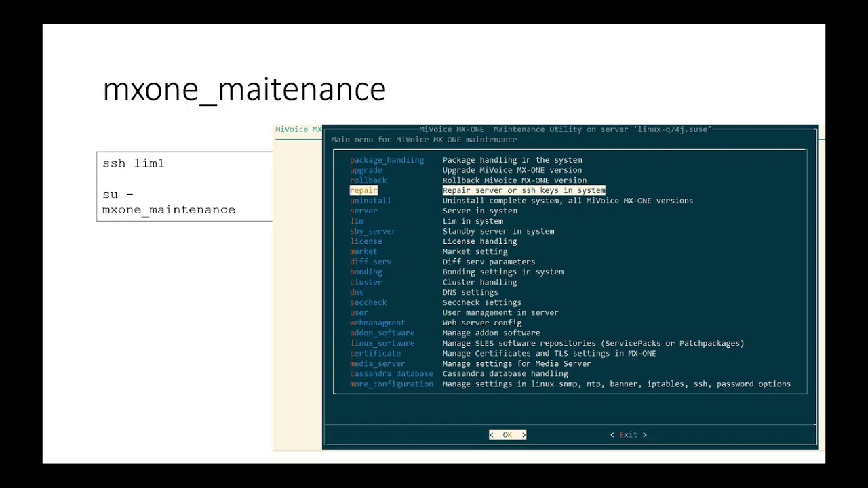The height and width of the screenshot is (488, 868).
Task: Select the lim menu entry
Action: [x=357, y=221]
